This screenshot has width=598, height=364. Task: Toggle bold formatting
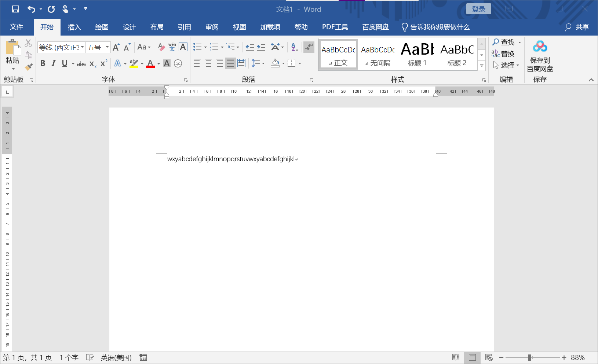click(x=43, y=63)
